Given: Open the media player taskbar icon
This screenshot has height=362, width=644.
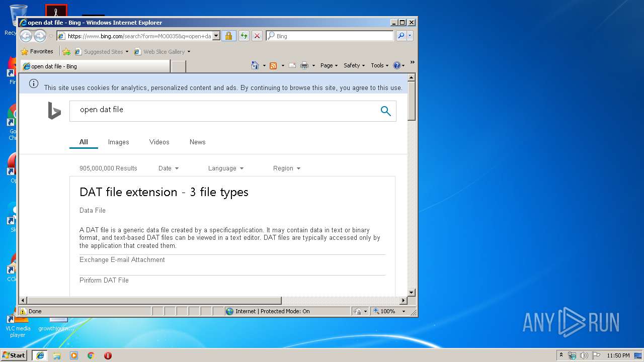Looking at the screenshot, I should 74,355.
